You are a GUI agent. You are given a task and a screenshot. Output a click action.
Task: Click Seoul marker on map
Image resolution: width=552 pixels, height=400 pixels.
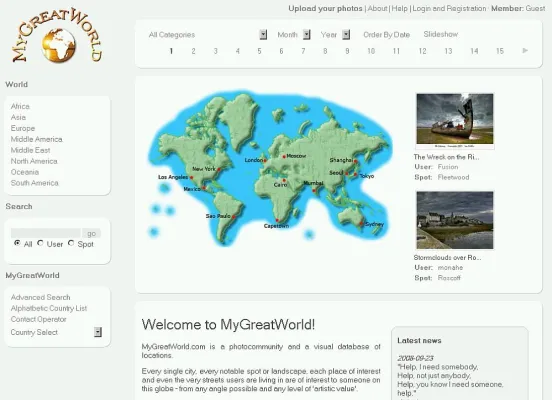point(347,174)
